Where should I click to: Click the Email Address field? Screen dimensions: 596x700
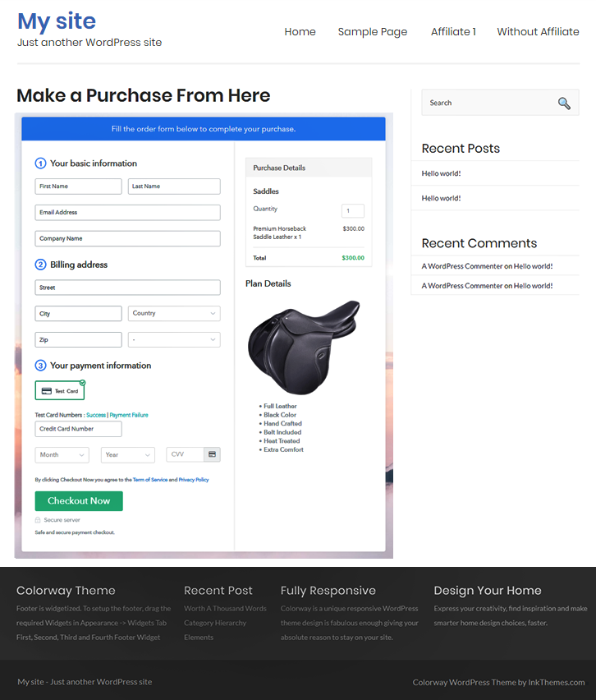click(x=127, y=213)
